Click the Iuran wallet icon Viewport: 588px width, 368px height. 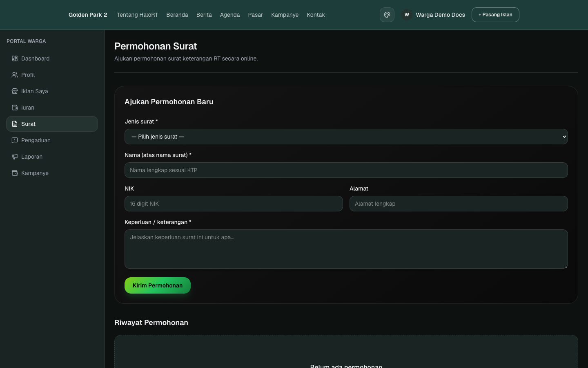(15, 108)
